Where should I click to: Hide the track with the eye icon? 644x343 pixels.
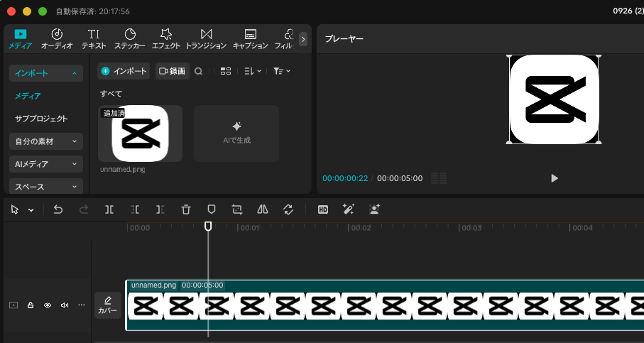(48, 305)
